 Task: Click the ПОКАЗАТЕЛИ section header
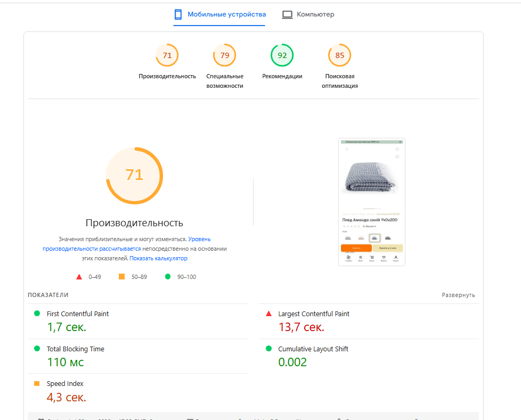[x=48, y=295]
